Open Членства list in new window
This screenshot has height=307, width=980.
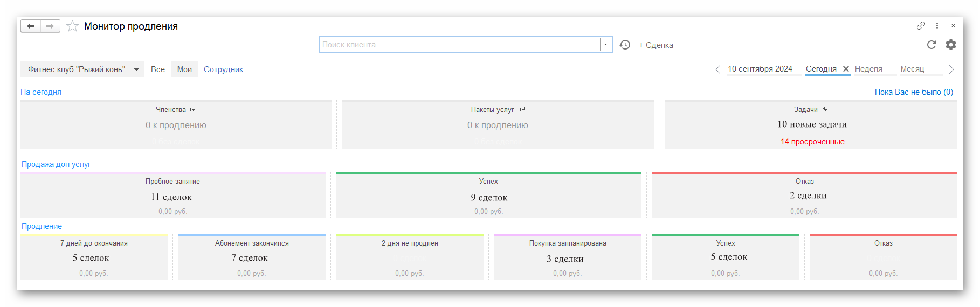(192, 109)
